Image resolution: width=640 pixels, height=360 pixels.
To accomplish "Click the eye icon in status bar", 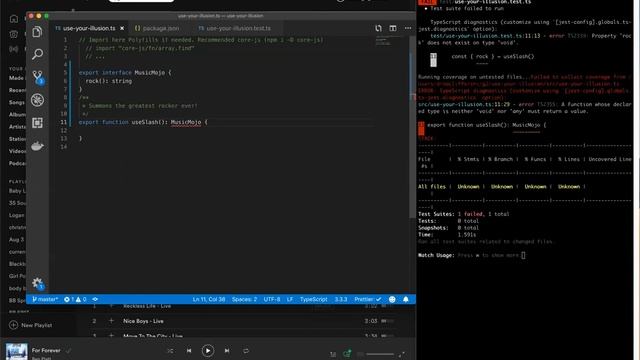I will pyautogui.click(x=95, y=299).
